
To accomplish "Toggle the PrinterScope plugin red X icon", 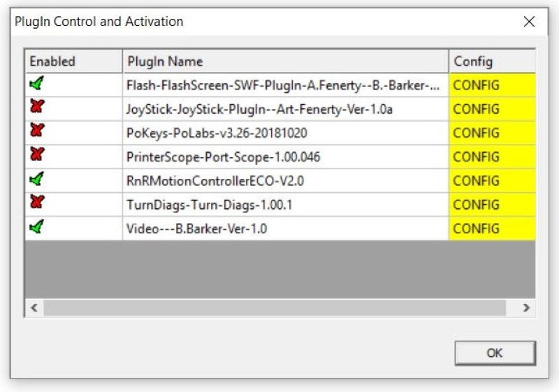I will 36,157.
